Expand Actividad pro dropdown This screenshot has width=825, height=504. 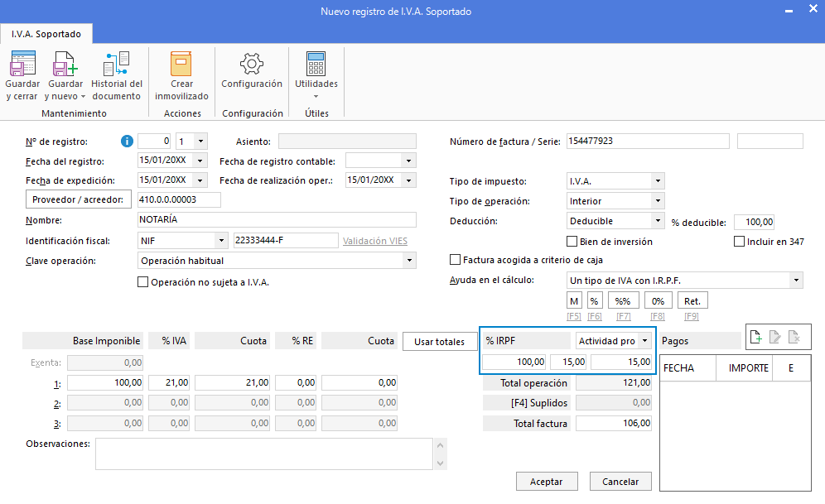645,341
